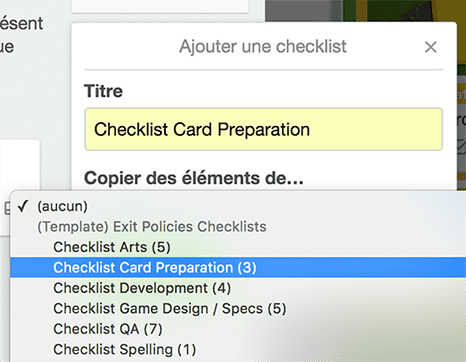Close the Ajouter une checklist popup

[431, 47]
